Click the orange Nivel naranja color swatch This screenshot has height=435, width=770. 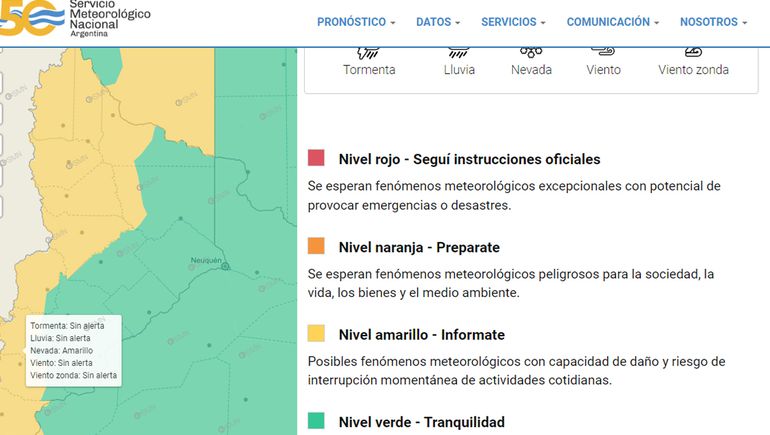point(316,245)
